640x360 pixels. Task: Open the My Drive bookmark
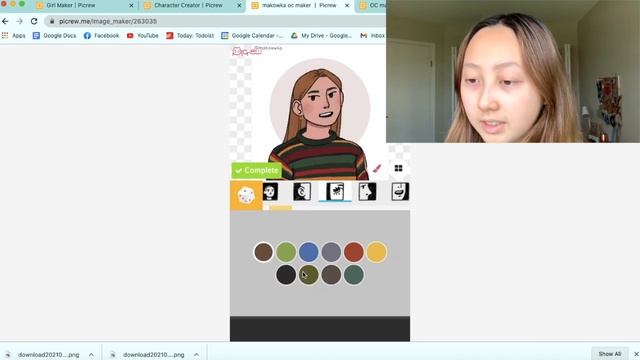click(321, 36)
